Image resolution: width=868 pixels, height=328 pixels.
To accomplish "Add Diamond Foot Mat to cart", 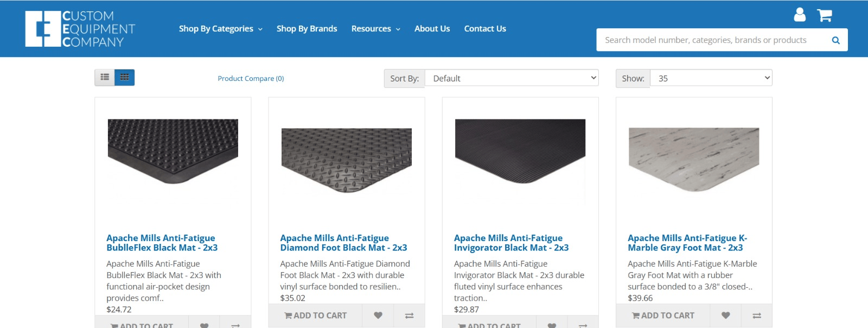I will point(315,316).
